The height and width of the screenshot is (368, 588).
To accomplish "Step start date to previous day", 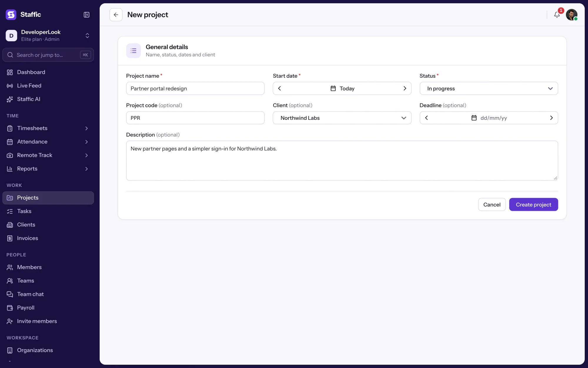I will [280, 88].
